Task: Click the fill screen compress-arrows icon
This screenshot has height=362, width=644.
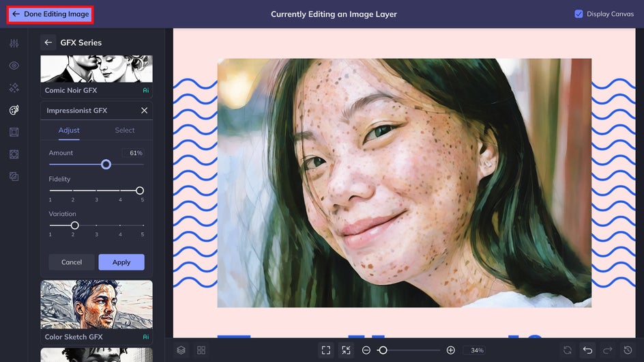Action: 347,350
